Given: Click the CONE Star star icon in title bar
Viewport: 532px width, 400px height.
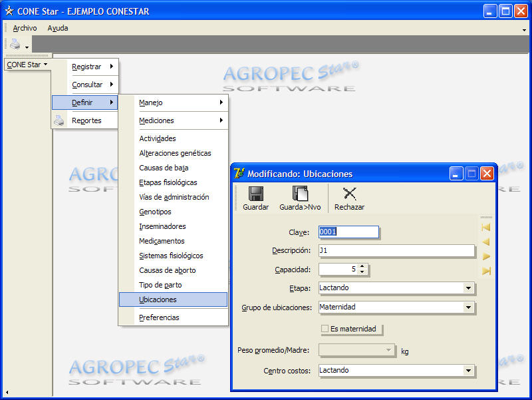Looking at the screenshot, I should coord(9,11).
